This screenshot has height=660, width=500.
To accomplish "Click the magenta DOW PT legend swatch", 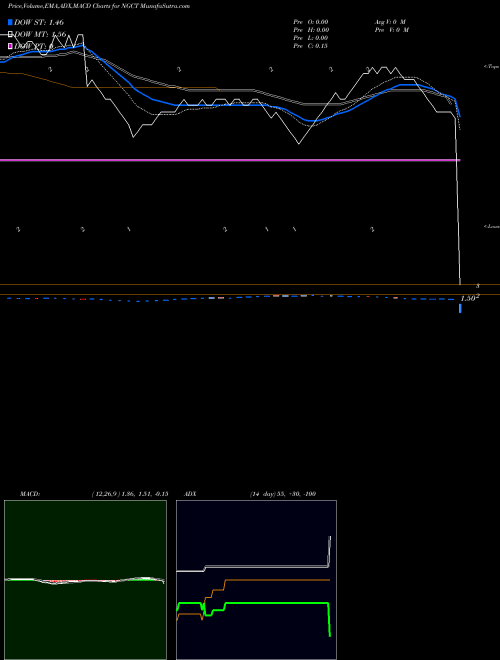I will (x=10, y=46).
